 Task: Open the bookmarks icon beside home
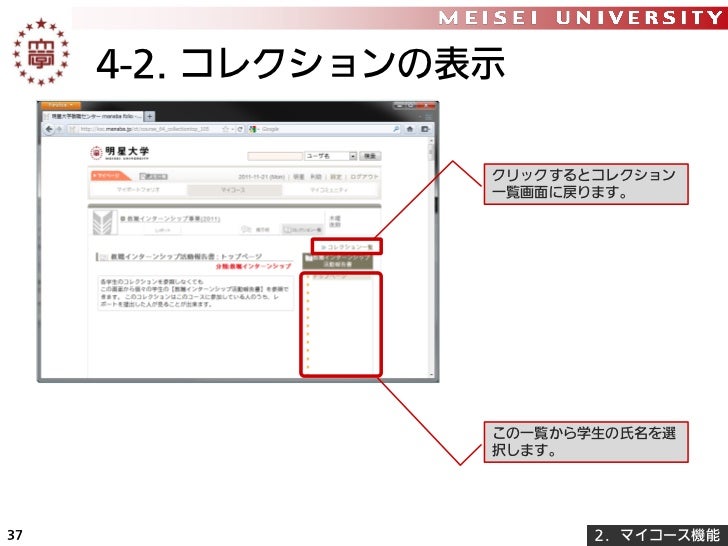coord(425,129)
